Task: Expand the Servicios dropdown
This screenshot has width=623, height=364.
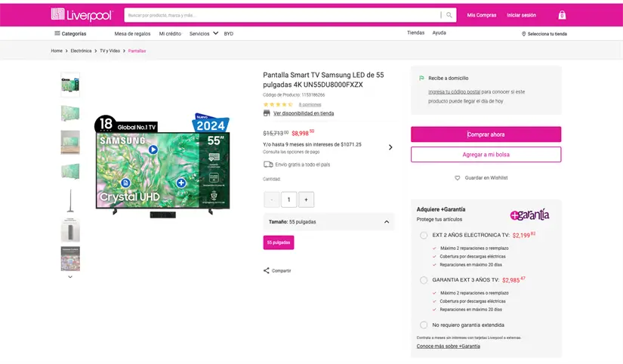Action: (x=215, y=33)
